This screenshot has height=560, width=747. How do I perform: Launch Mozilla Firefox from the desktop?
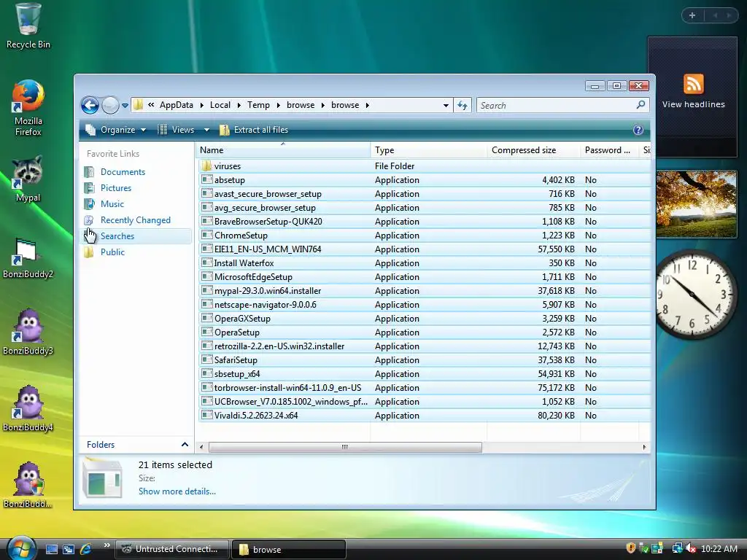(x=28, y=108)
